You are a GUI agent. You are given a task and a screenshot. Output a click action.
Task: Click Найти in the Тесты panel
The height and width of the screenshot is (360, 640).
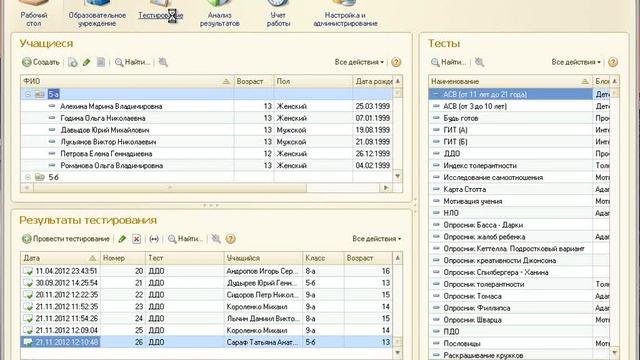449,62
